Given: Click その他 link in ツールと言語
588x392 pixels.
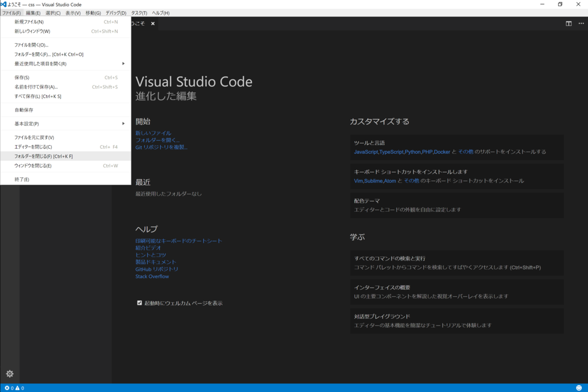Looking at the screenshot, I should [x=466, y=152].
